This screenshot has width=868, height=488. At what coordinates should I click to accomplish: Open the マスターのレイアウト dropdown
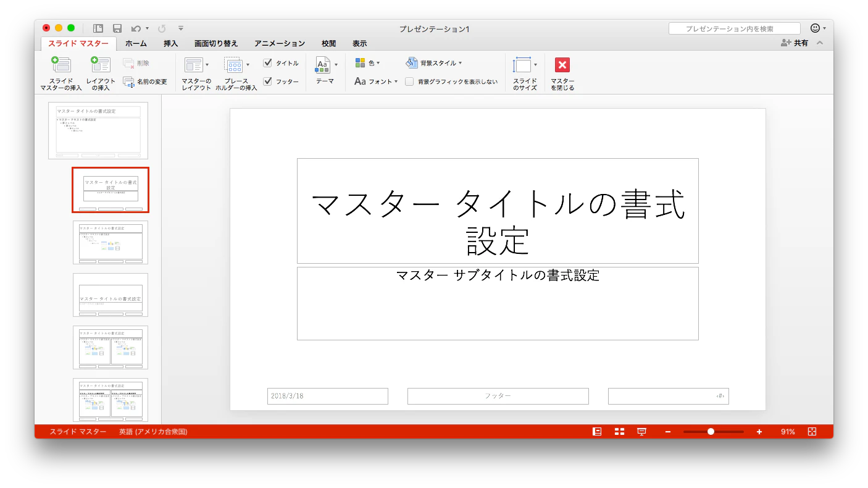(x=196, y=74)
